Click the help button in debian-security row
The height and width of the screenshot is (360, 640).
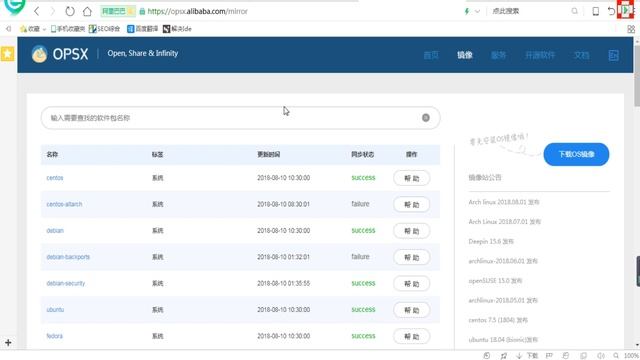[411, 284]
